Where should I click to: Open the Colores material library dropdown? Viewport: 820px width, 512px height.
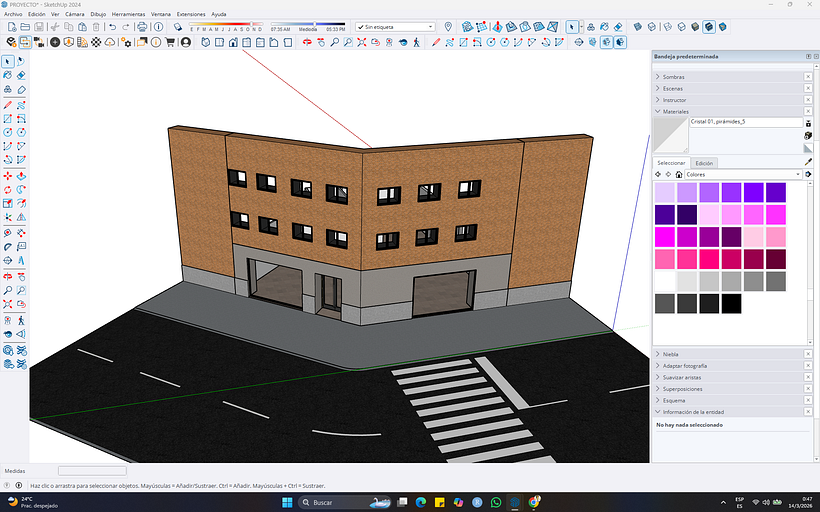click(743, 174)
